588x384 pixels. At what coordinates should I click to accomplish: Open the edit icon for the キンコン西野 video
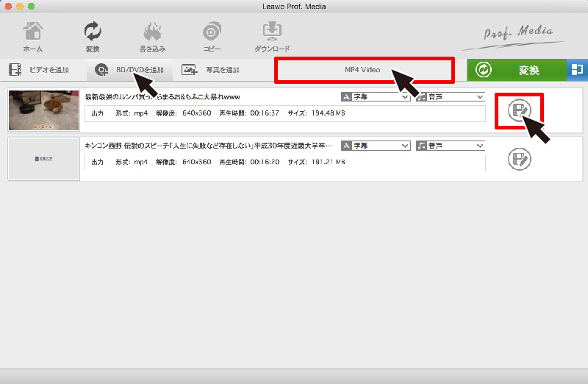click(x=520, y=159)
